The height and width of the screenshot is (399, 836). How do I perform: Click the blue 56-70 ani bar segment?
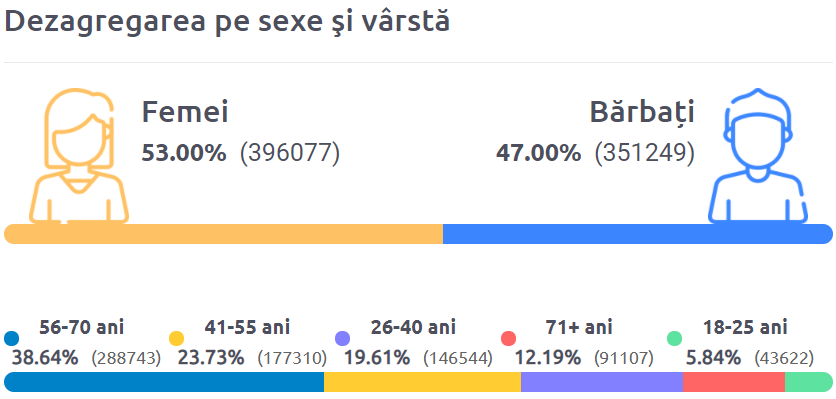coord(164,382)
